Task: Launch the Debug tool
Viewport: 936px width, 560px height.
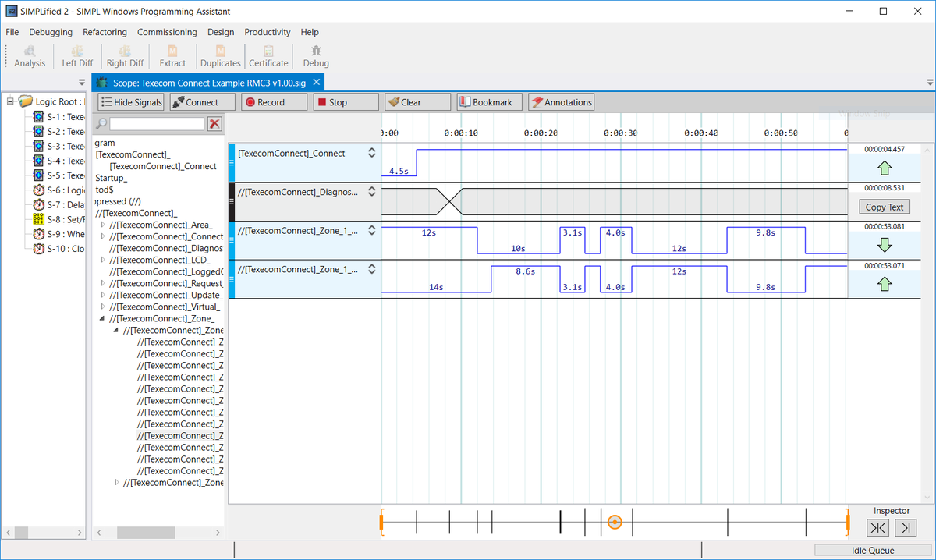Action: (316, 56)
